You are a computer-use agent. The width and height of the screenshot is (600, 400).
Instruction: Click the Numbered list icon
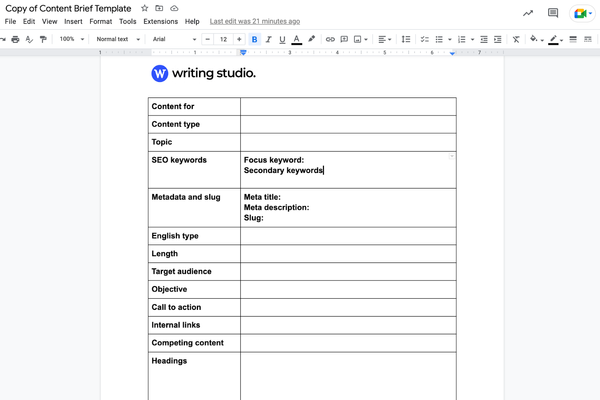[x=462, y=39]
